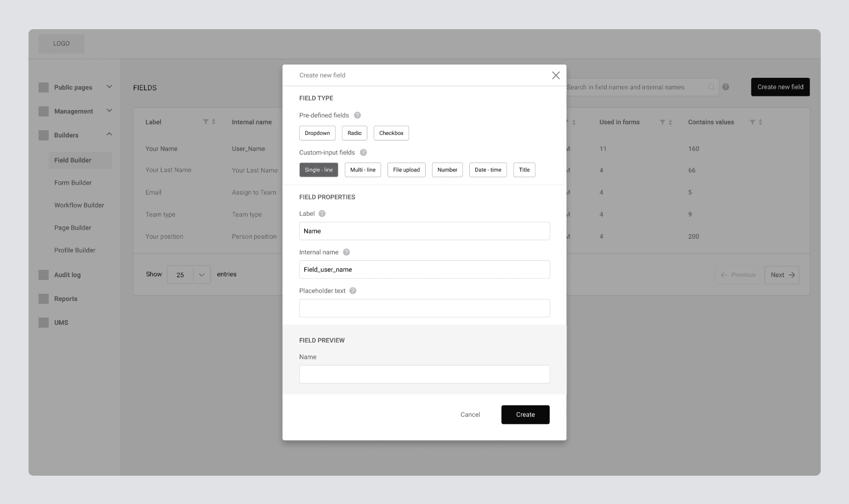The width and height of the screenshot is (849, 504).
Task: Select the Checkbox pre-defined field type
Action: 391,133
